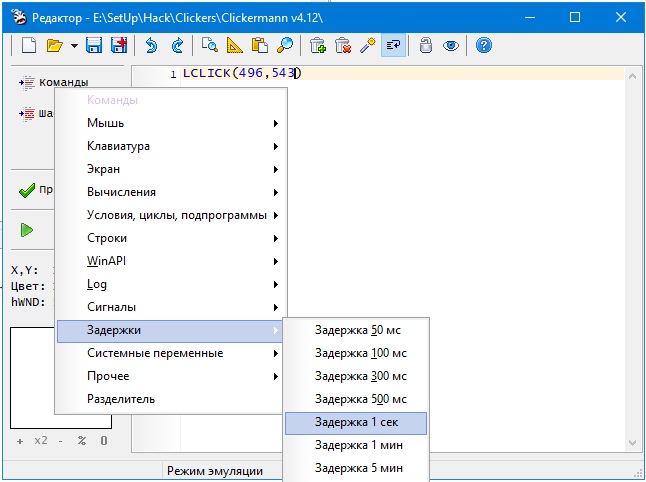The image size is (646, 482).
Task: Expand the Log submenu
Action: click(x=170, y=285)
